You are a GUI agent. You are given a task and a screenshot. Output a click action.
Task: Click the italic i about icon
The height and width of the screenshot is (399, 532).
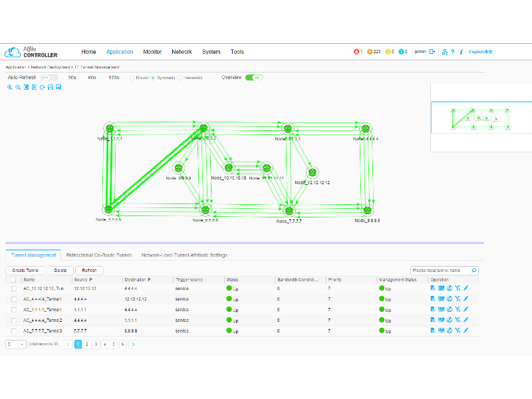point(462,52)
